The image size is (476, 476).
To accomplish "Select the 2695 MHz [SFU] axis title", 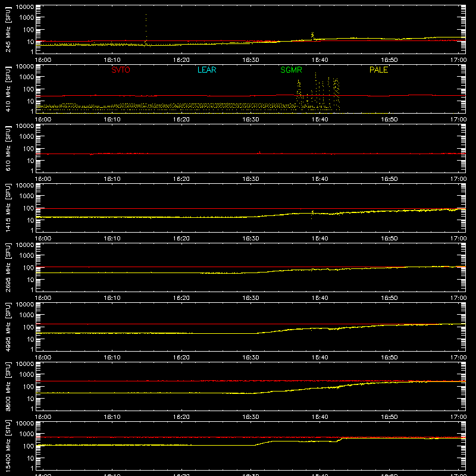I will (x=8, y=267).
